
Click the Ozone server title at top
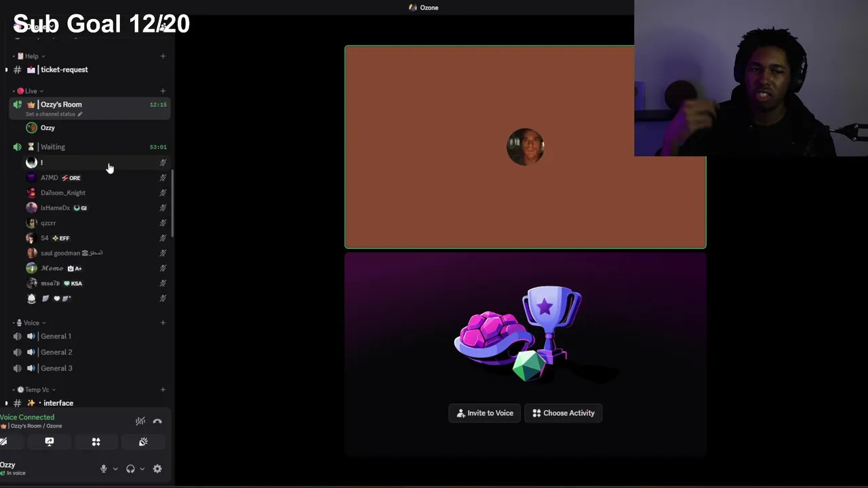tap(424, 7)
